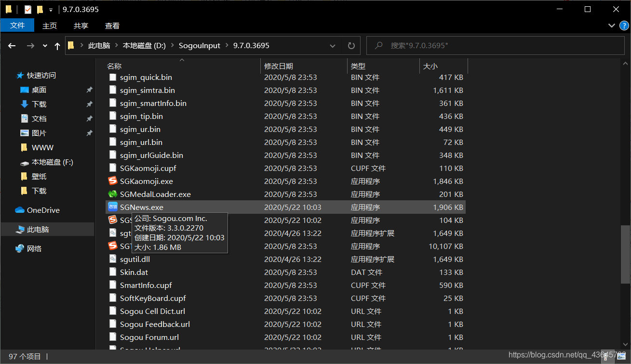Click 本地磁盘 (D:) breadcrumb in address bar

pyautogui.click(x=144, y=46)
